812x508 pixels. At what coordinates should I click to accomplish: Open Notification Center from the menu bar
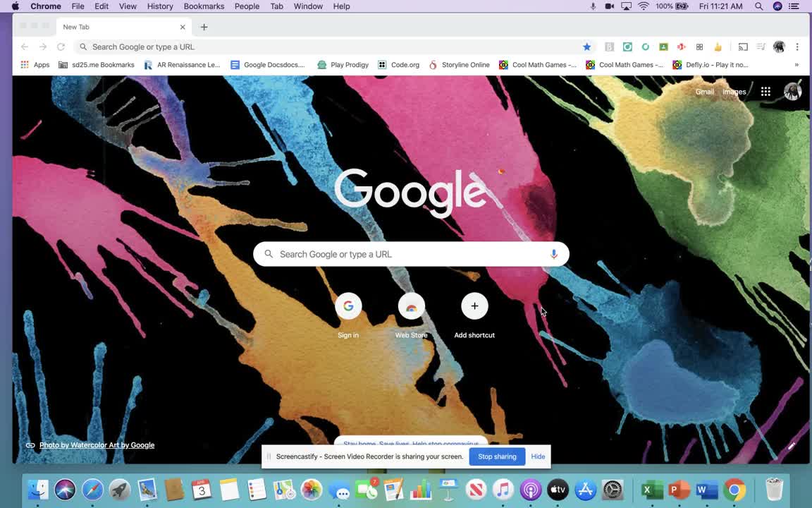tap(794, 6)
